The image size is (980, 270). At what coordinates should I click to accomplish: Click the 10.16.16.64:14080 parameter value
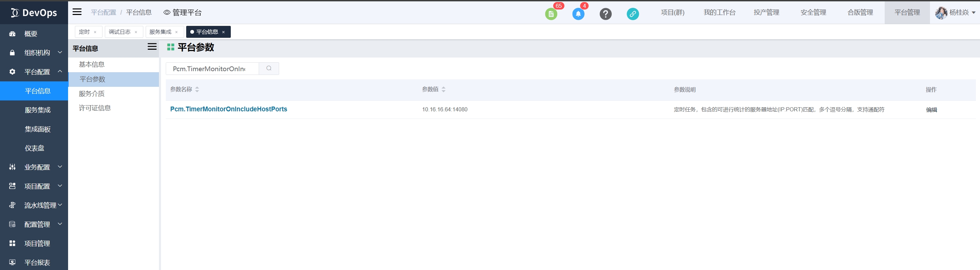[444, 110]
